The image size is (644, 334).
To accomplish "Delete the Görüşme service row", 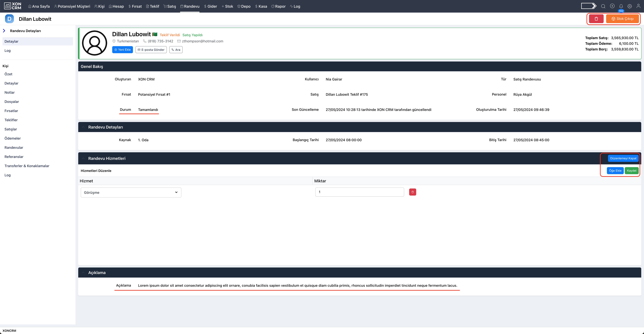I will pyautogui.click(x=413, y=192).
